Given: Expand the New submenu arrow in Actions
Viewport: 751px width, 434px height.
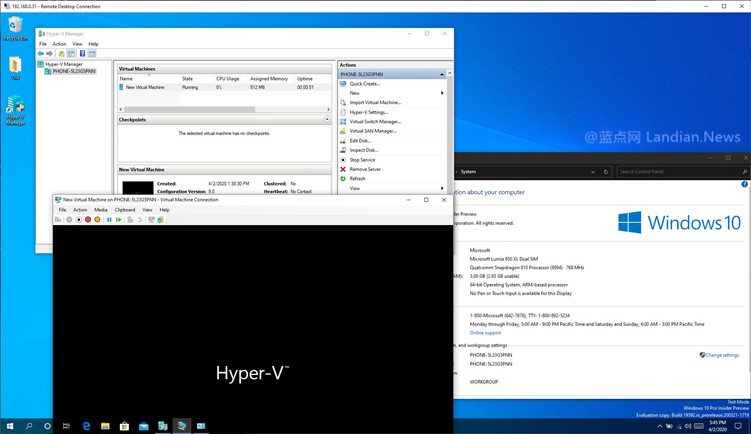Looking at the screenshot, I should coord(442,93).
